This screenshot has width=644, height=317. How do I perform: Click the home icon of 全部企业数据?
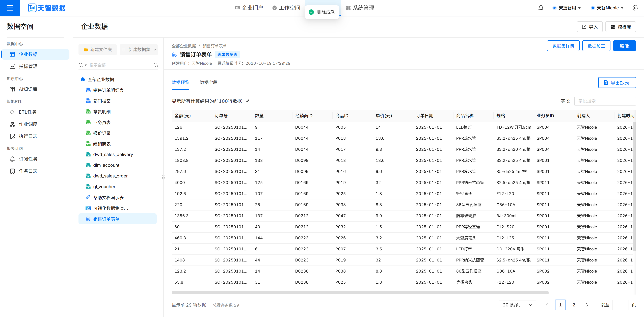pyautogui.click(x=83, y=79)
